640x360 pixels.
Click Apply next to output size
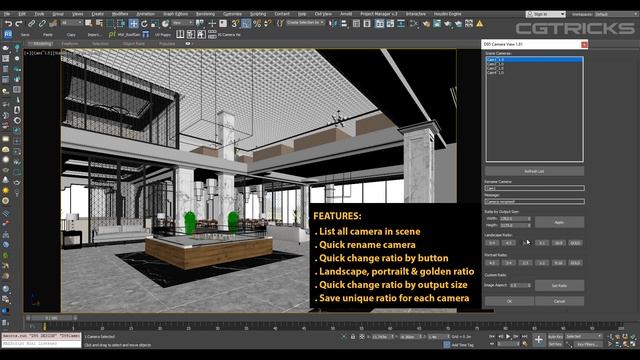coord(559,222)
